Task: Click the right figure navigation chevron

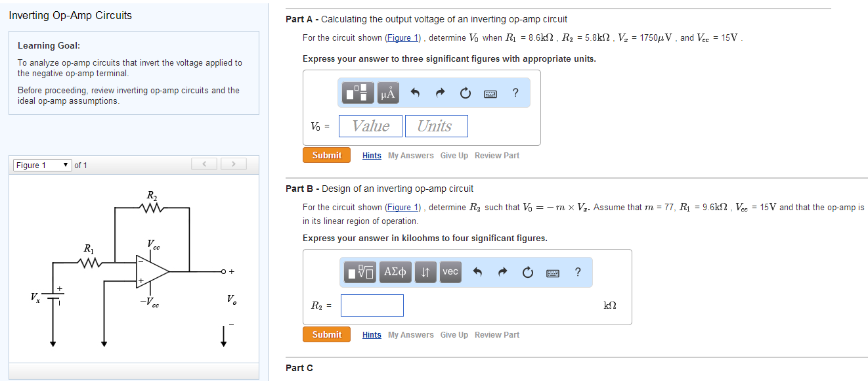Action: coord(233,163)
